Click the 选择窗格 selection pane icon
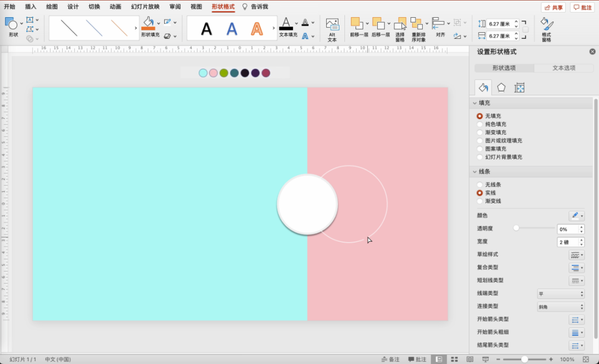This screenshot has width=599, height=364. pos(400,23)
